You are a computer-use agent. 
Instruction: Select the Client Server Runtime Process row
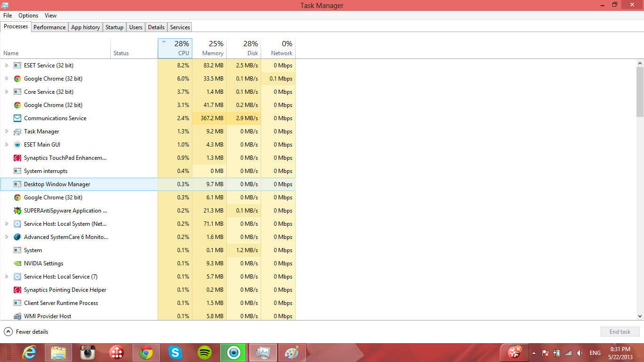click(148, 303)
